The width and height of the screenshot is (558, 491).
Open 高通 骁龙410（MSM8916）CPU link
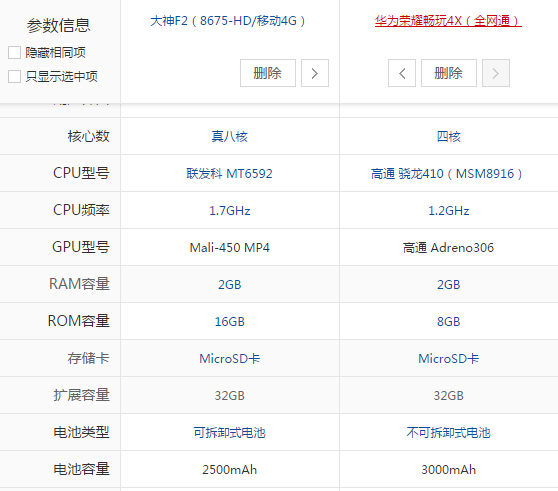point(447,174)
